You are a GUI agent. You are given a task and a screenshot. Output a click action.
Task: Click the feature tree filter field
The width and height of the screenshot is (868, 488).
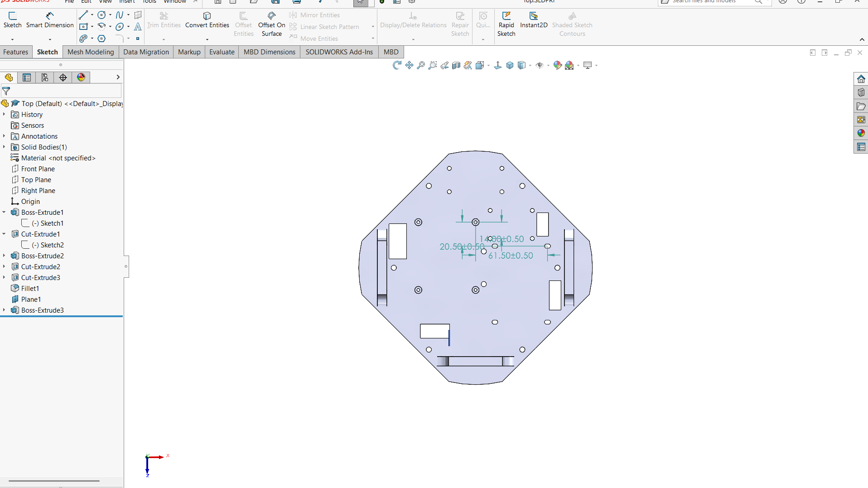[62, 91]
